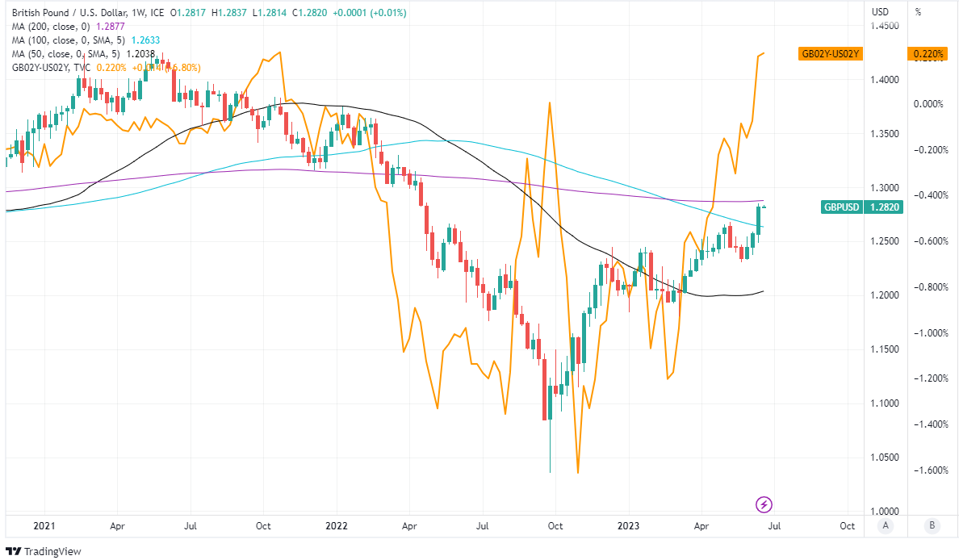Click the 2023 label on the time axis
The height and width of the screenshot is (560, 959).
(x=629, y=526)
